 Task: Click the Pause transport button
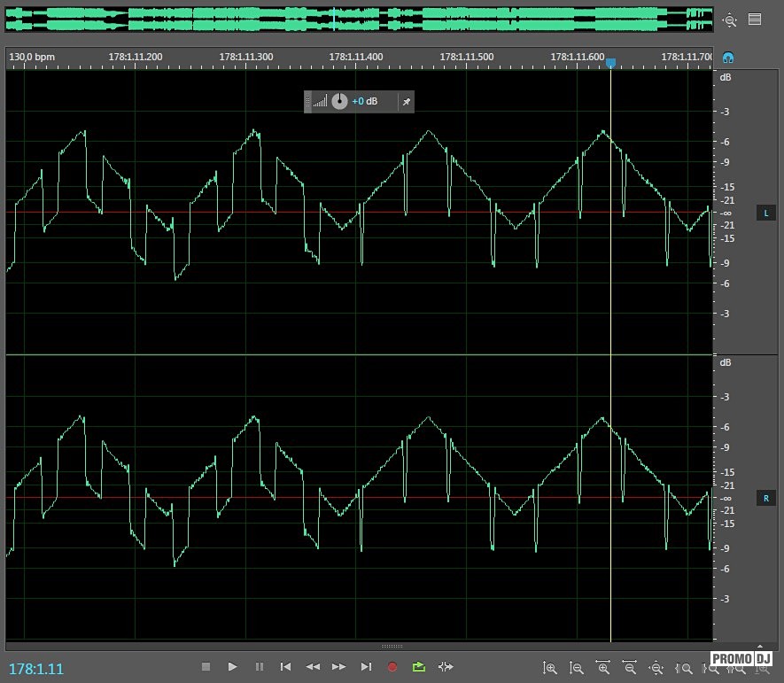259,667
